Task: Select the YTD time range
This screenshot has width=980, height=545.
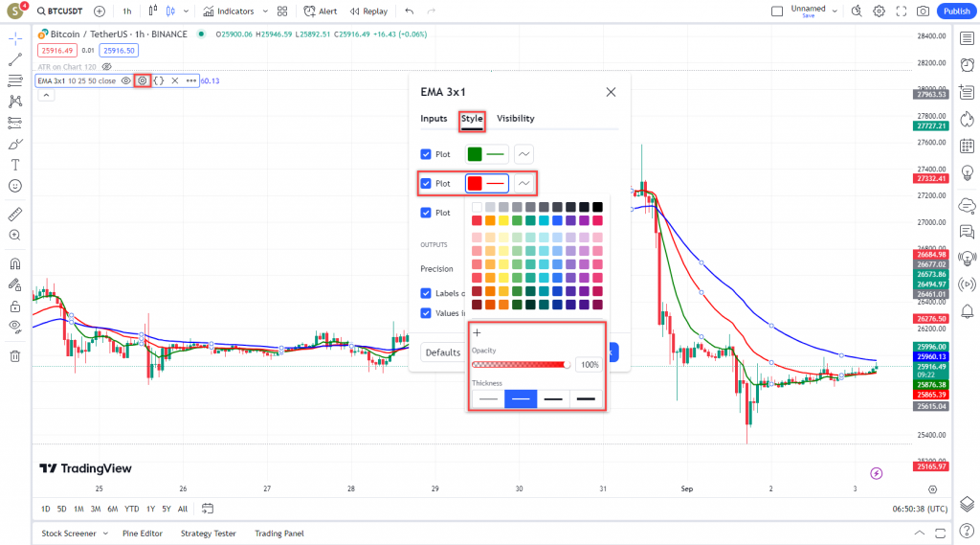Action: tap(132, 509)
